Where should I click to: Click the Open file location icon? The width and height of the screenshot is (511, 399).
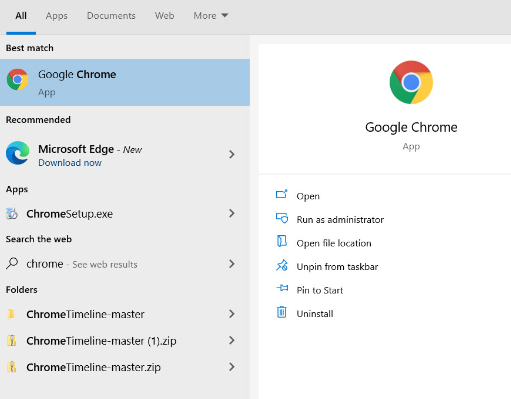click(282, 241)
